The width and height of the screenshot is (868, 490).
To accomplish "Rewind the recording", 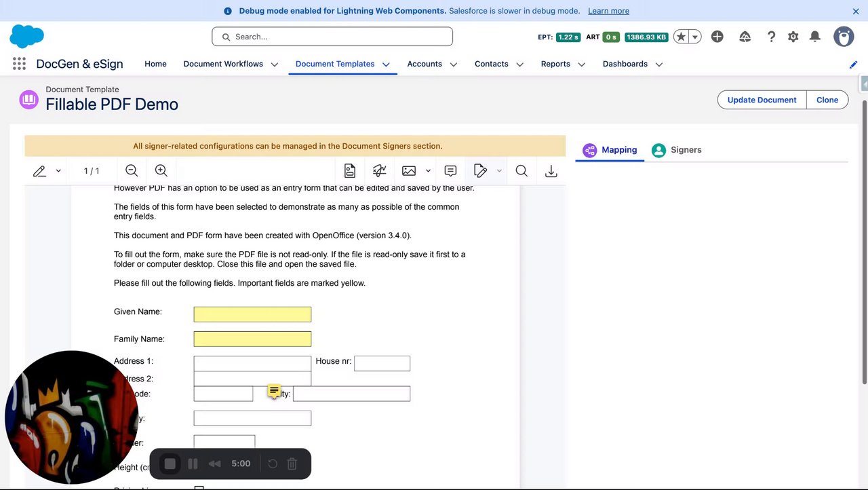I will (214, 464).
